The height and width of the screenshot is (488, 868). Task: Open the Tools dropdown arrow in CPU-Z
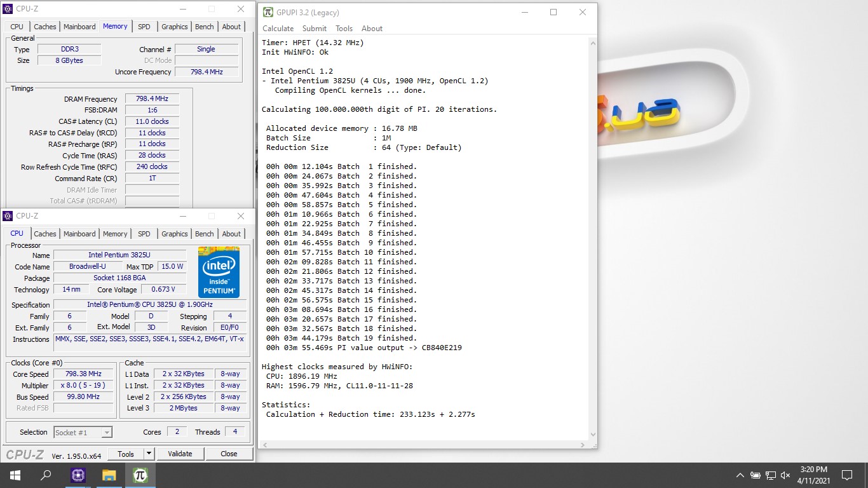149,454
